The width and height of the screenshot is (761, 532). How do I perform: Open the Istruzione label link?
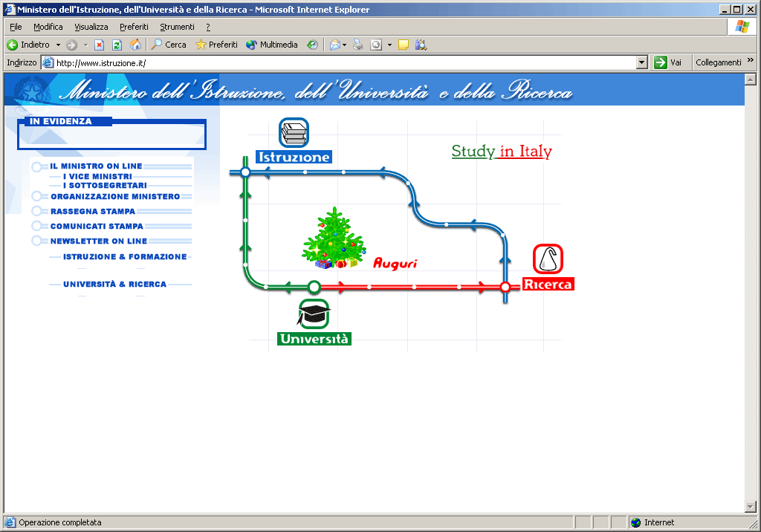tap(294, 157)
